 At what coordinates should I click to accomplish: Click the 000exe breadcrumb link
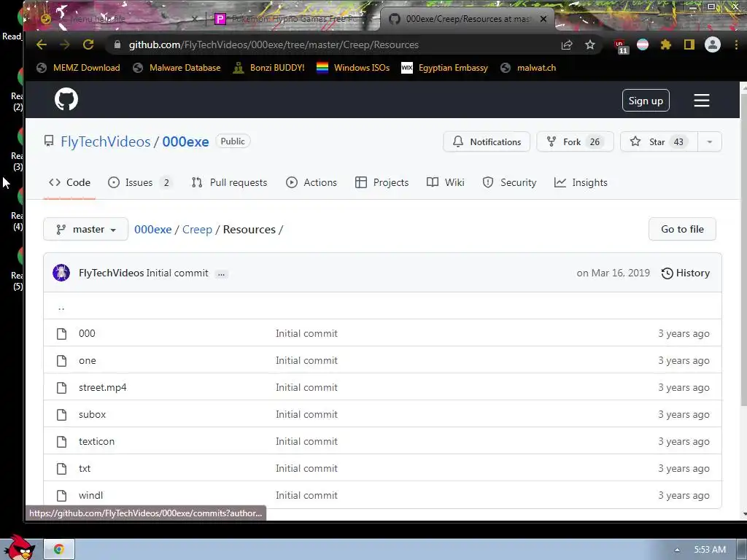[153, 230]
